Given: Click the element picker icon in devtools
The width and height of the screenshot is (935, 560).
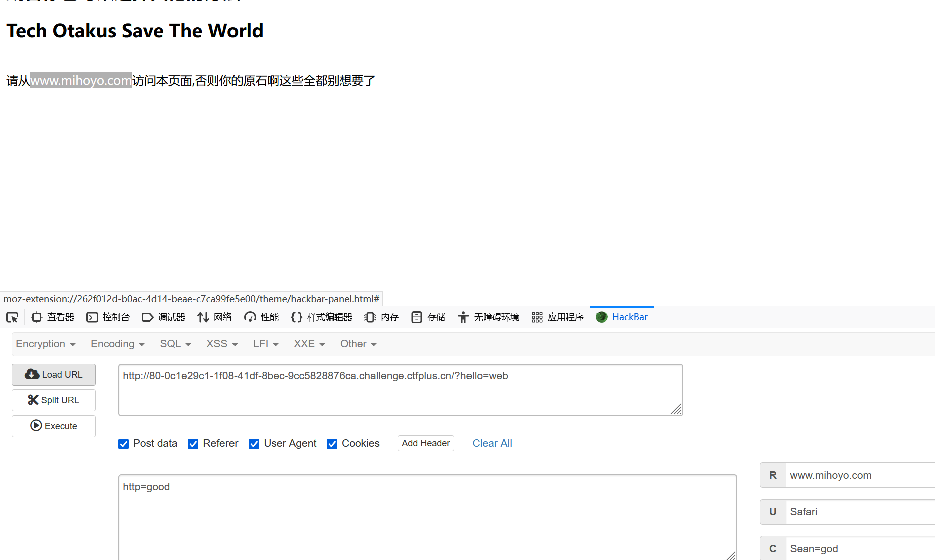Looking at the screenshot, I should point(12,317).
